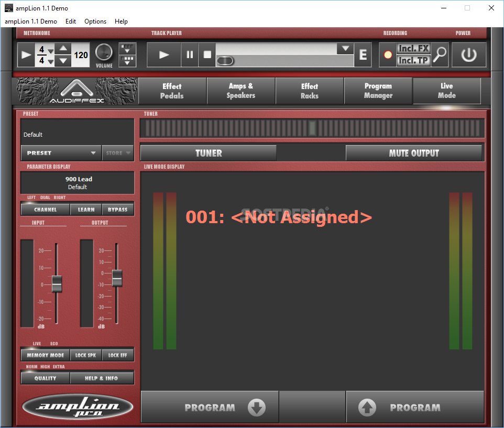Increase metronome tempo with up arrow
The image size is (504, 428).
[63, 49]
